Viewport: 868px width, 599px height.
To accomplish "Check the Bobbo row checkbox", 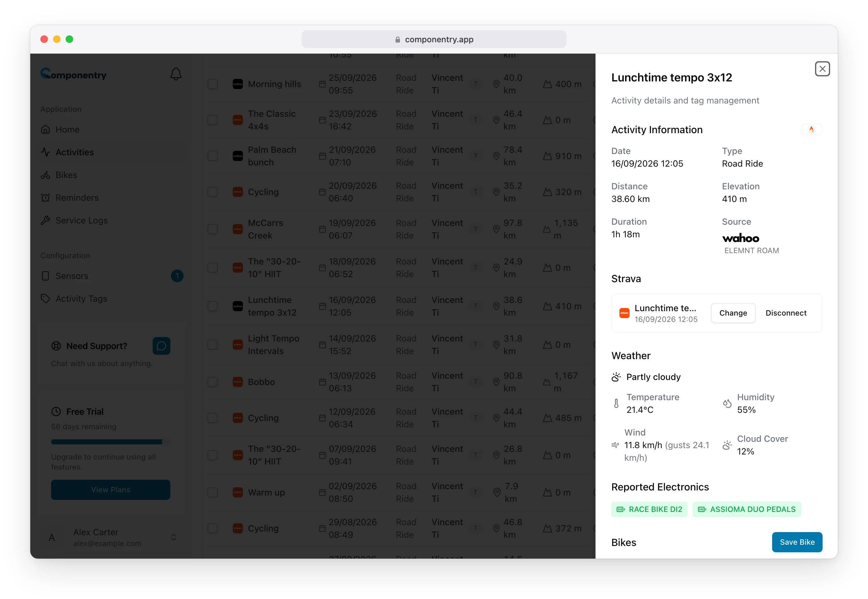I will (x=213, y=382).
